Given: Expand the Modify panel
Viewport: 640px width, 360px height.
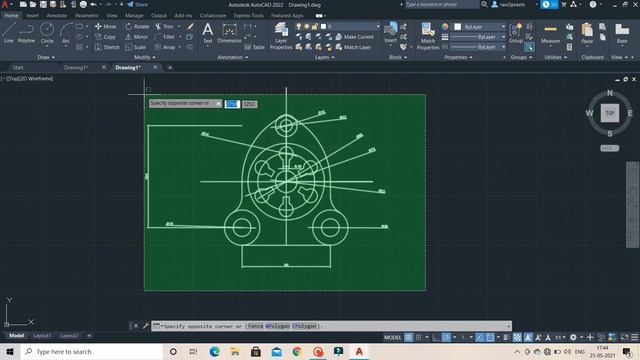Looking at the screenshot, I should (144, 58).
